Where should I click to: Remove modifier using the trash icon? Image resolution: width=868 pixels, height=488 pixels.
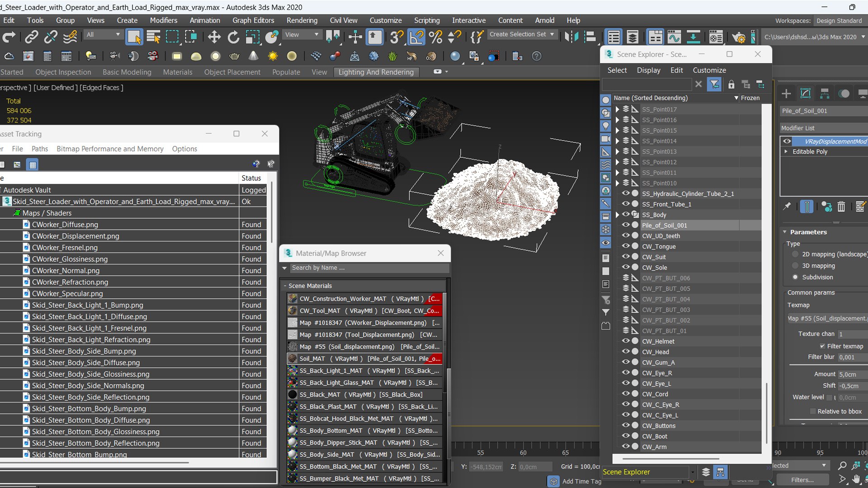pyautogui.click(x=841, y=206)
